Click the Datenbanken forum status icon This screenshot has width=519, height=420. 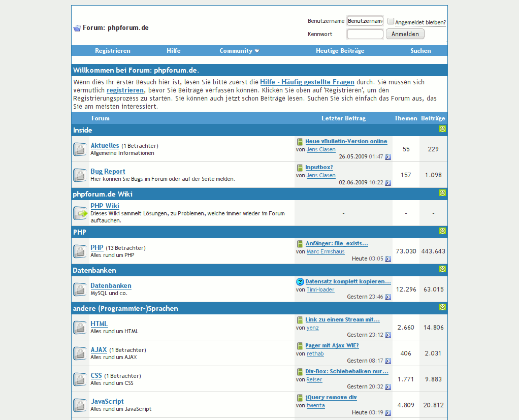[80, 289]
